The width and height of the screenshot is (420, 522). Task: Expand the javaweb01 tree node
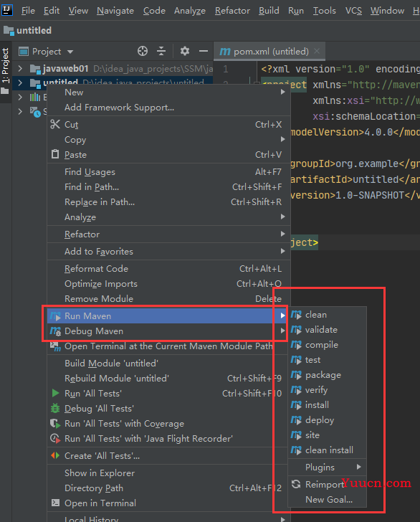click(x=20, y=69)
